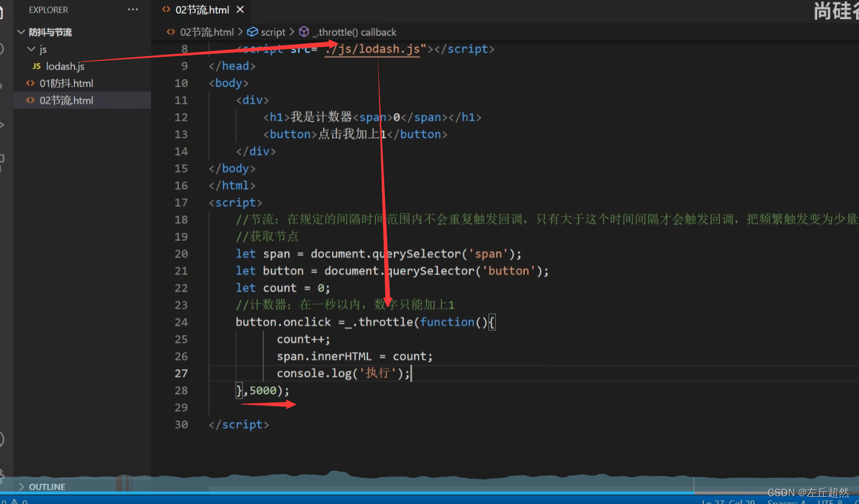The height and width of the screenshot is (504, 859).
Task: Click the console.log('执行') statement
Action: click(344, 373)
